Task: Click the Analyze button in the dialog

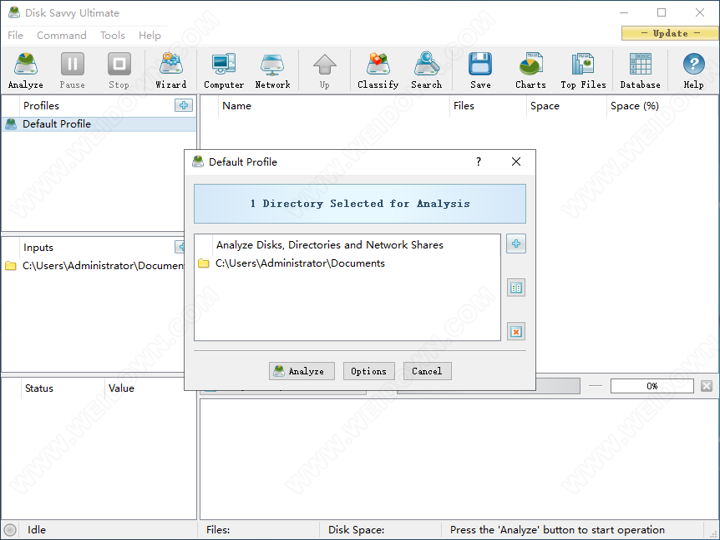Action: click(x=302, y=371)
